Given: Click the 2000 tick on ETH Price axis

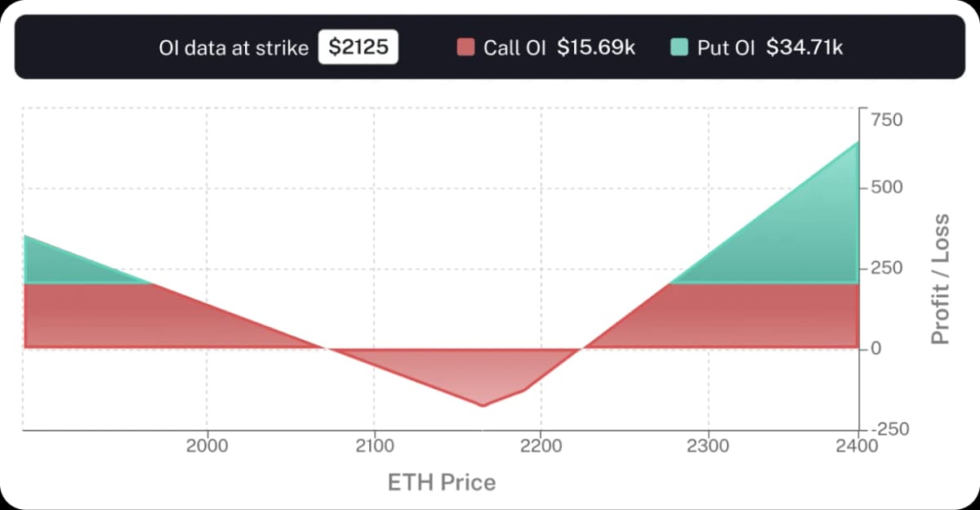Looking at the screenshot, I should point(207,446).
